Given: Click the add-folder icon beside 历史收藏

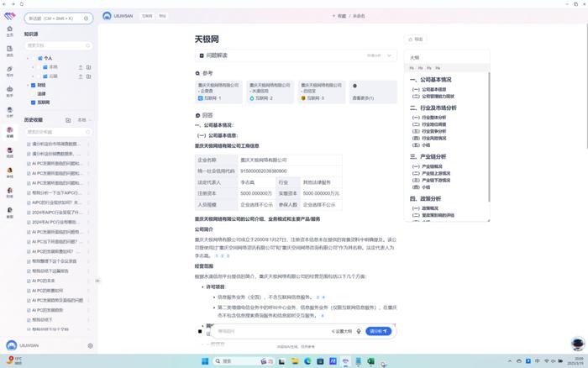Looking at the screenshot, I should (68, 120).
